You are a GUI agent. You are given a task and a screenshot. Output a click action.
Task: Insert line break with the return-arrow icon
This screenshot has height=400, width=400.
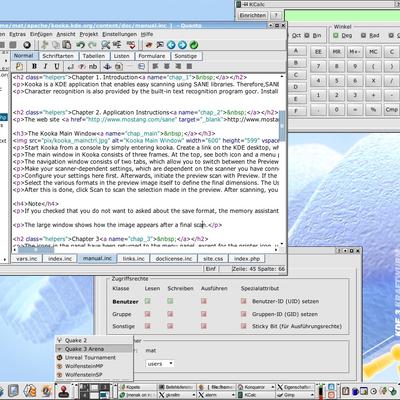click(71, 66)
